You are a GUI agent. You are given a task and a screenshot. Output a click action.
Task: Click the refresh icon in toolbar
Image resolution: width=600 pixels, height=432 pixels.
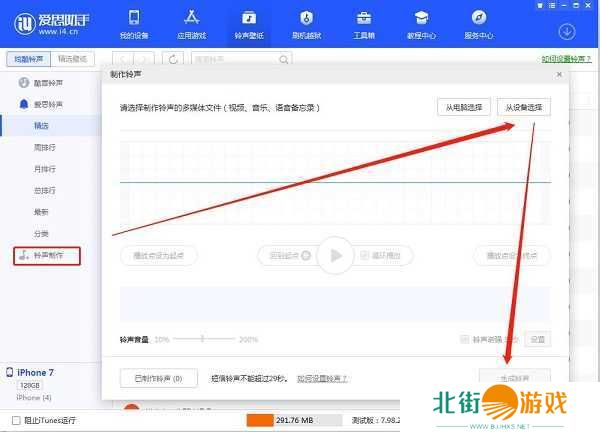coord(173,59)
